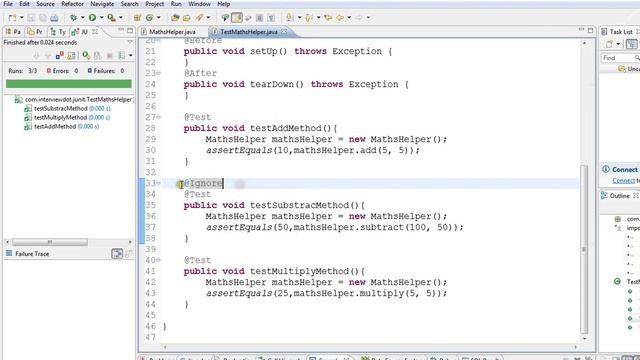Switch to the Project Explorer Pr tab
The width and height of the screenshot is (640, 360).
(36, 32)
